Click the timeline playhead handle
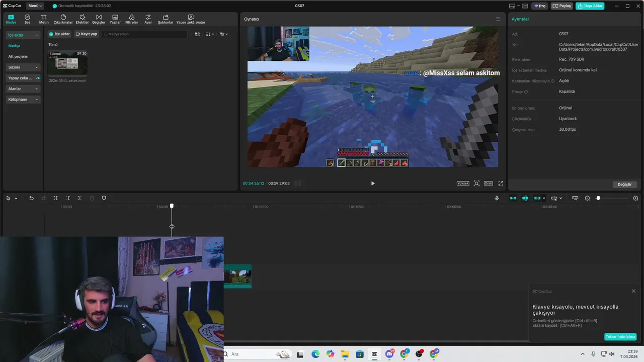The width and height of the screenshot is (644, 362). pyautogui.click(x=172, y=206)
